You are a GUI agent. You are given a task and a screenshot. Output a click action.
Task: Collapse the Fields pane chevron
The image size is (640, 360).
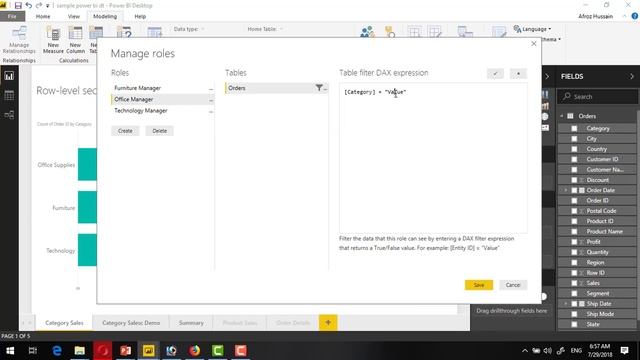pyautogui.click(x=632, y=76)
